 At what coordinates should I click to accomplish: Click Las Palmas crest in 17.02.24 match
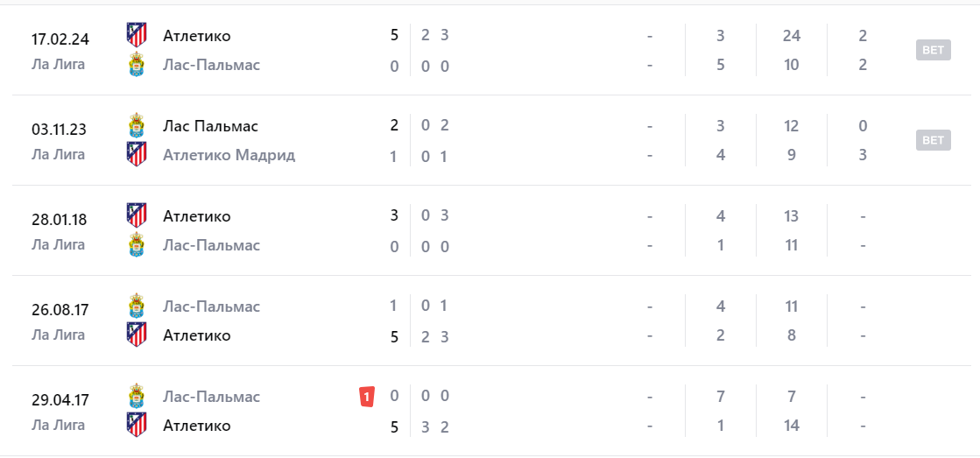[136, 65]
